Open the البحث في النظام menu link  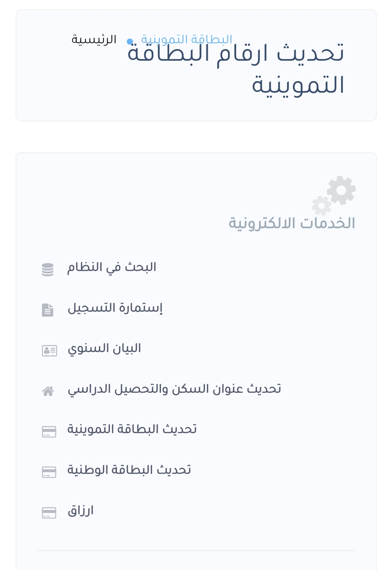coord(112,267)
